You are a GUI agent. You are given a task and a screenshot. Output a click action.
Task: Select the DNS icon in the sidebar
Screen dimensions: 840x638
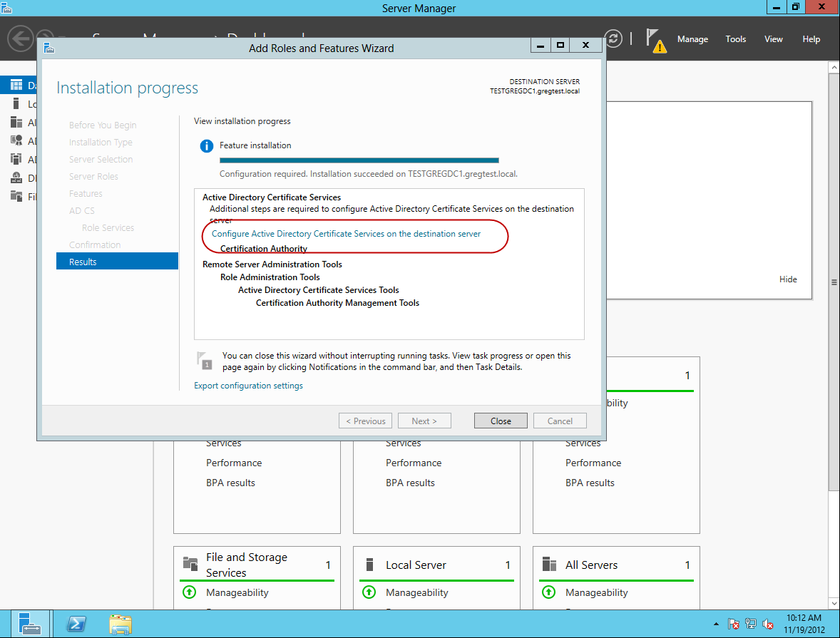[16, 177]
